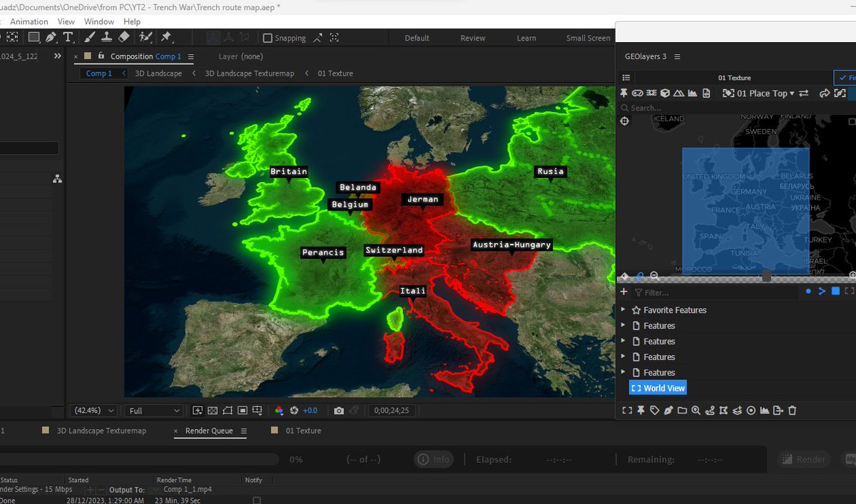Open the Render Queue panel menu
Image resolution: width=856 pixels, height=504 pixels.
pos(243,431)
